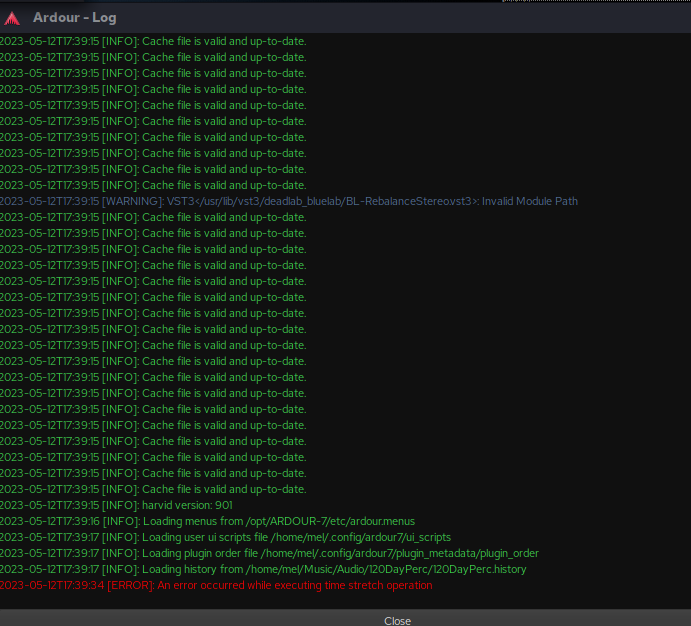
Task: Click the 'Loading menus from' log line
Action: tap(207, 521)
